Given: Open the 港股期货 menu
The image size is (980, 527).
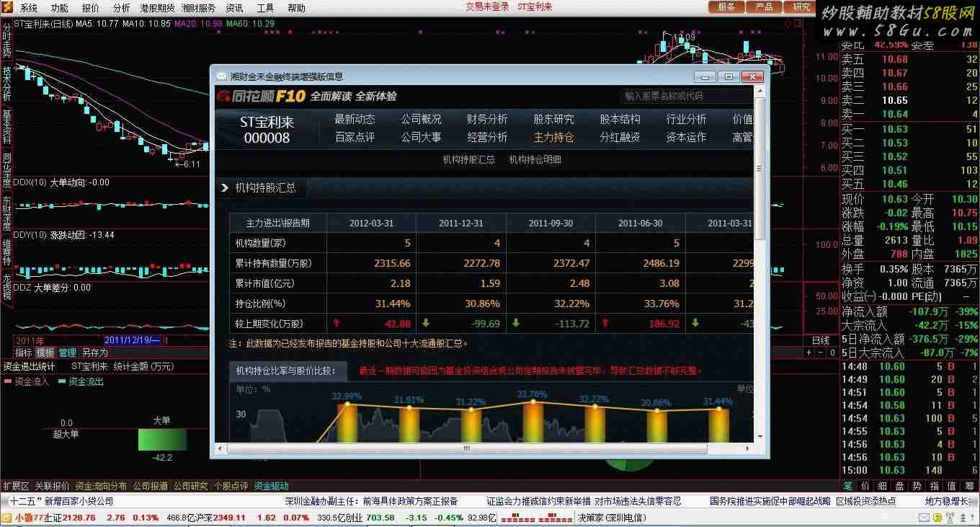Looking at the screenshot, I should 157,8.
